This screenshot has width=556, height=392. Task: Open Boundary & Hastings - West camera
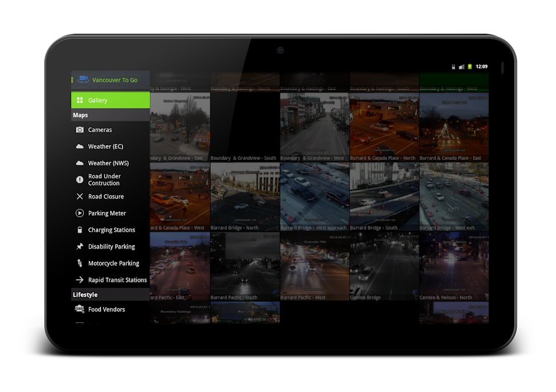tap(454, 82)
